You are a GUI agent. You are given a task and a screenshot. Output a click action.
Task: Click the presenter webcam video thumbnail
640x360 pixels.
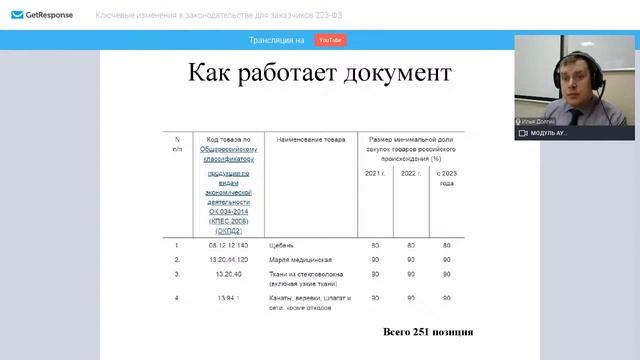(575, 80)
